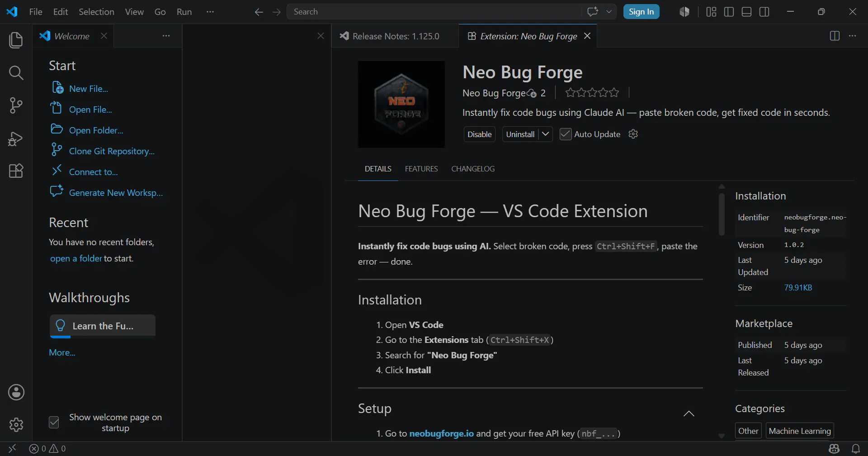Click Connect to... link

pos(93,172)
